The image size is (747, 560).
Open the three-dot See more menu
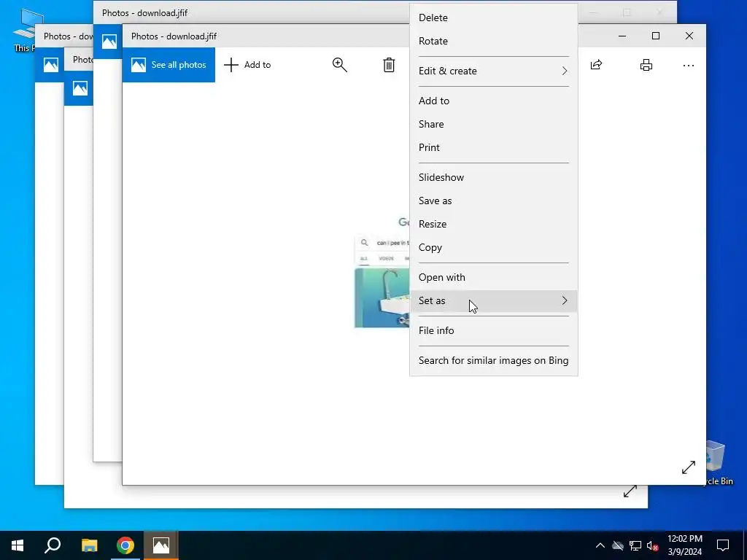[x=689, y=65]
